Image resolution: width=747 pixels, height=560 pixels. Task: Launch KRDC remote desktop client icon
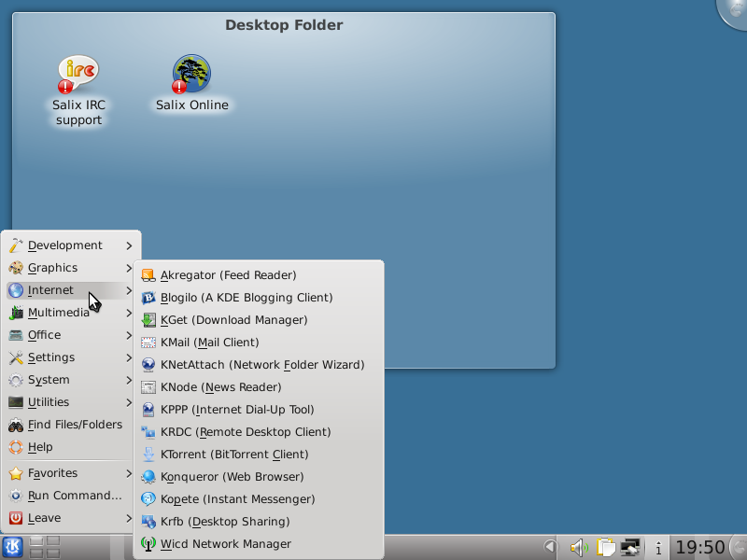[x=148, y=432]
